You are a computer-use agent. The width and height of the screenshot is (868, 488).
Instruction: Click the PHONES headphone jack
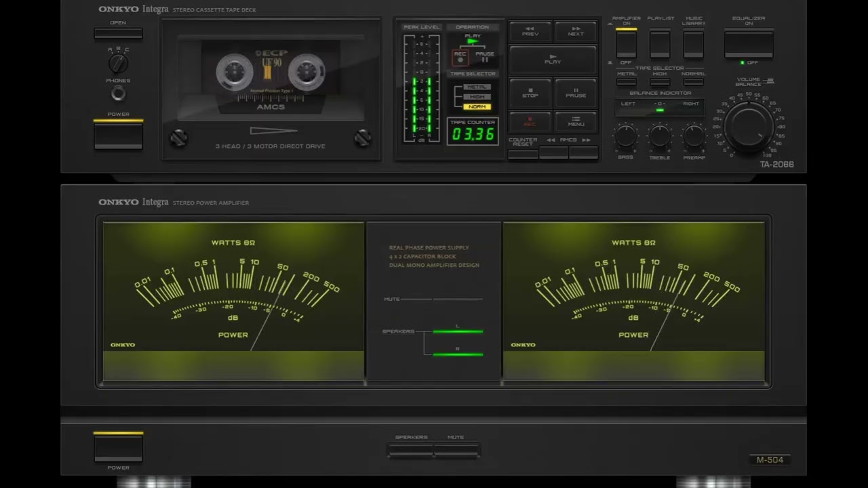point(118,94)
